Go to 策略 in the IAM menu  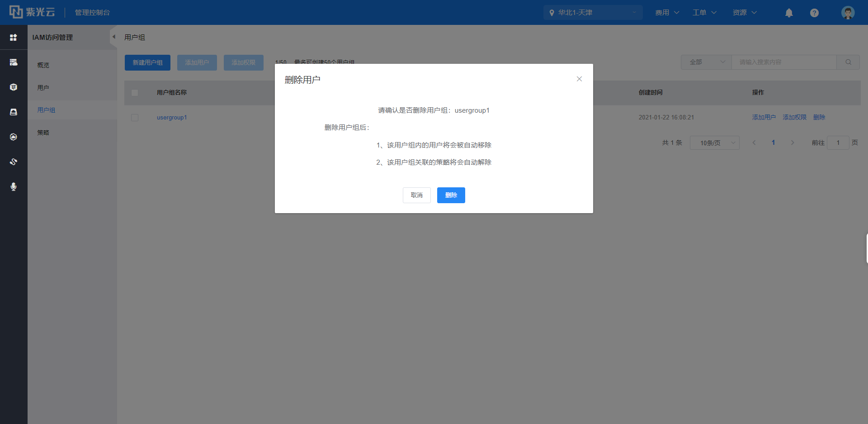point(43,133)
